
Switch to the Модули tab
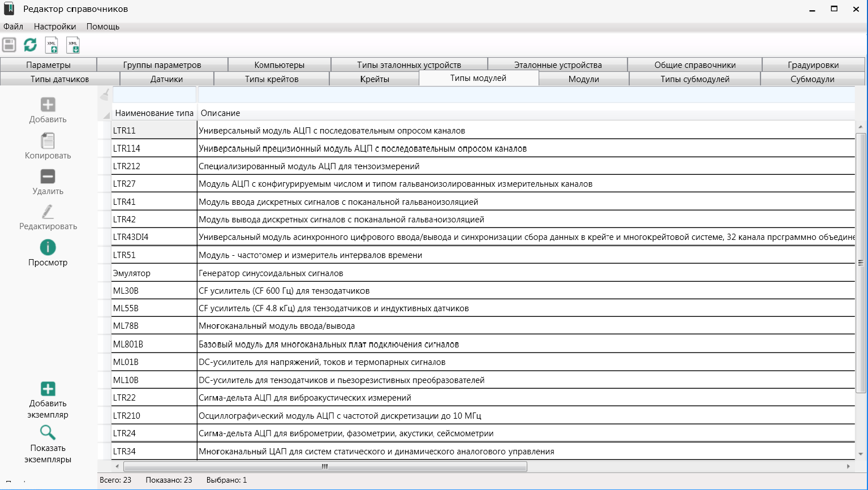584,79
